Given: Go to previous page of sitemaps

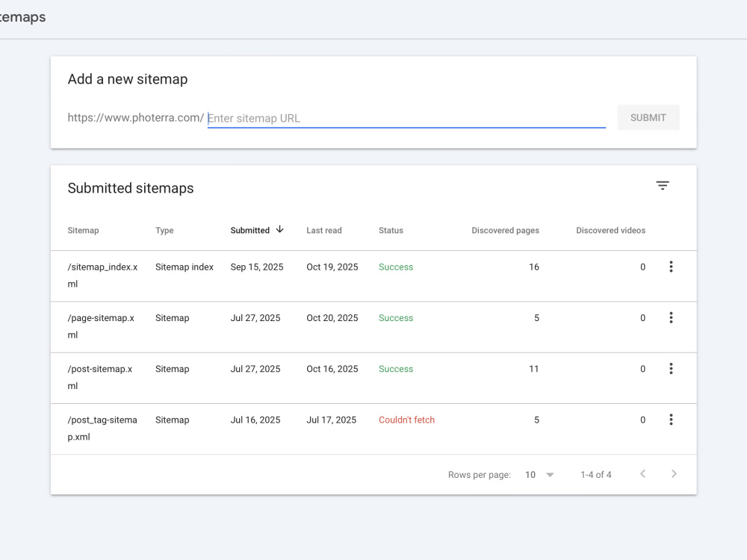Looking at the screenshot, I should tap(642, 474).
